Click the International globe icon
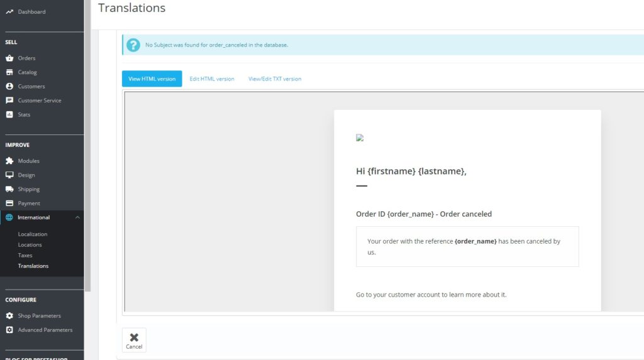Viewport: 644px width, 360px height. click(x=9, y=217)
